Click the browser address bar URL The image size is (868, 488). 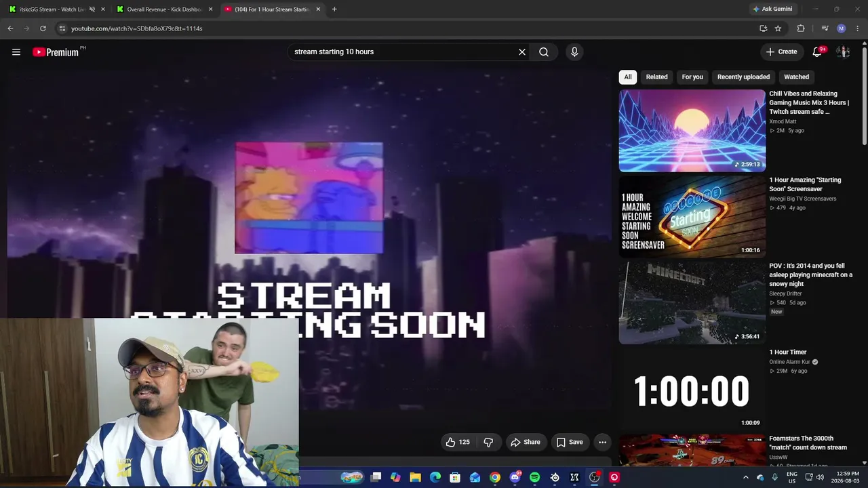(x=137, y=28)
